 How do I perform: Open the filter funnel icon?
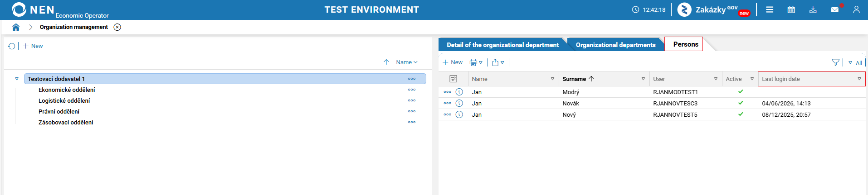tap(835, 62)
